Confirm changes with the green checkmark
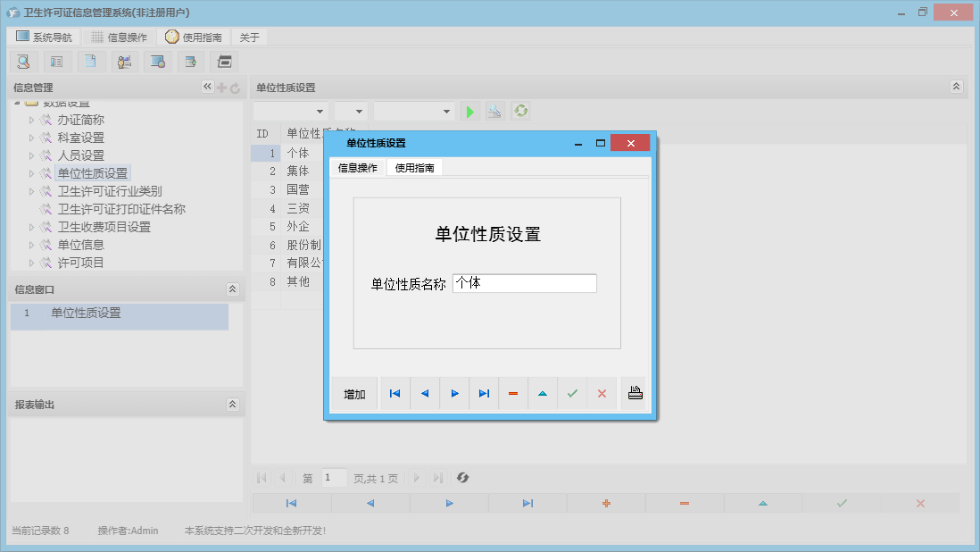980x552 pixels. [x=572, y=393]
